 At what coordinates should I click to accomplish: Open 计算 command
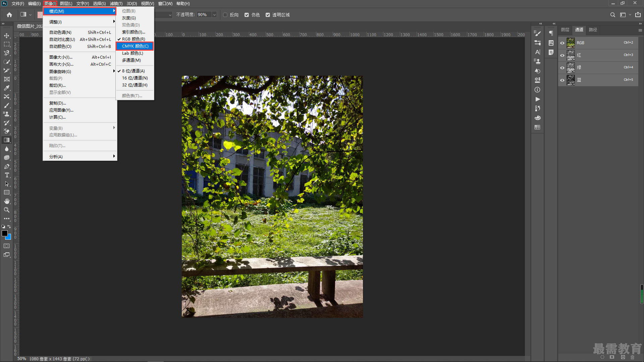[80, 117]
